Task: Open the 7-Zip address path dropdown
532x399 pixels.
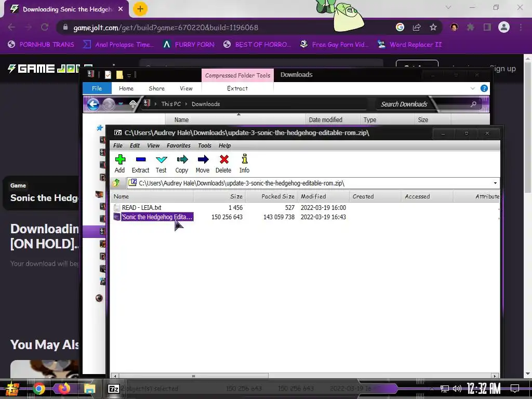Action: pos(495,183)
